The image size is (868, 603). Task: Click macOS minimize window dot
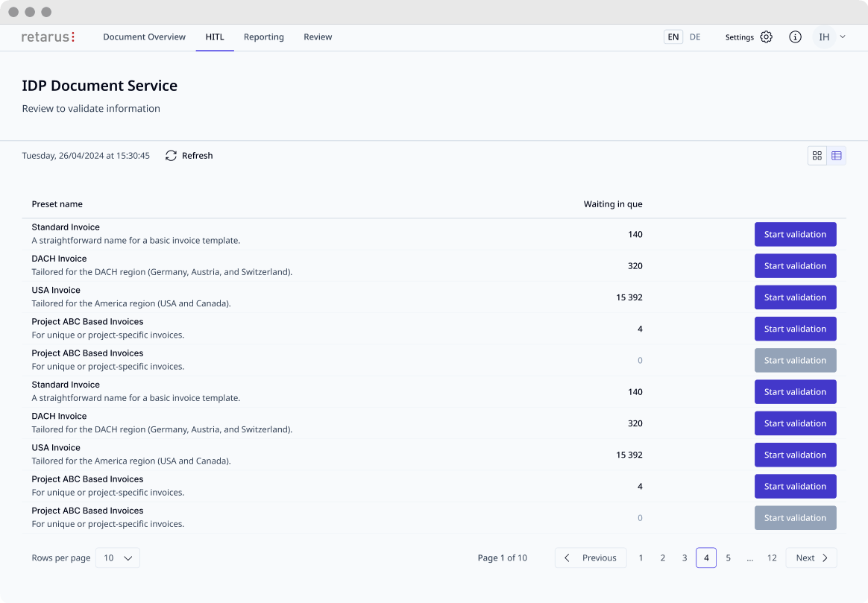(30, 12)
